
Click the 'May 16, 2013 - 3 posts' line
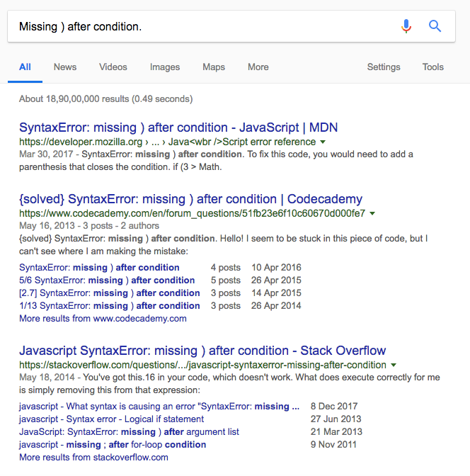[x=89, y=226]
